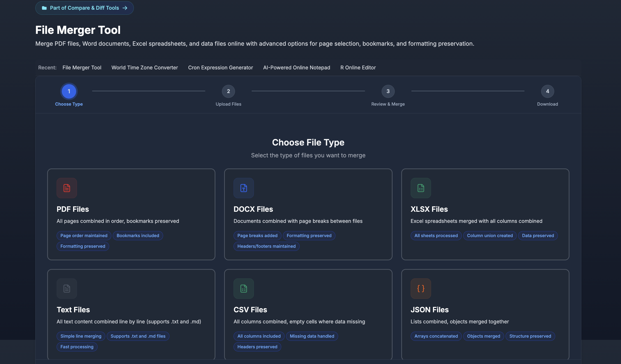The image size is (621, 364).
Task: Open Part of Compare & Diff Tools link
Action: [84, 8]
